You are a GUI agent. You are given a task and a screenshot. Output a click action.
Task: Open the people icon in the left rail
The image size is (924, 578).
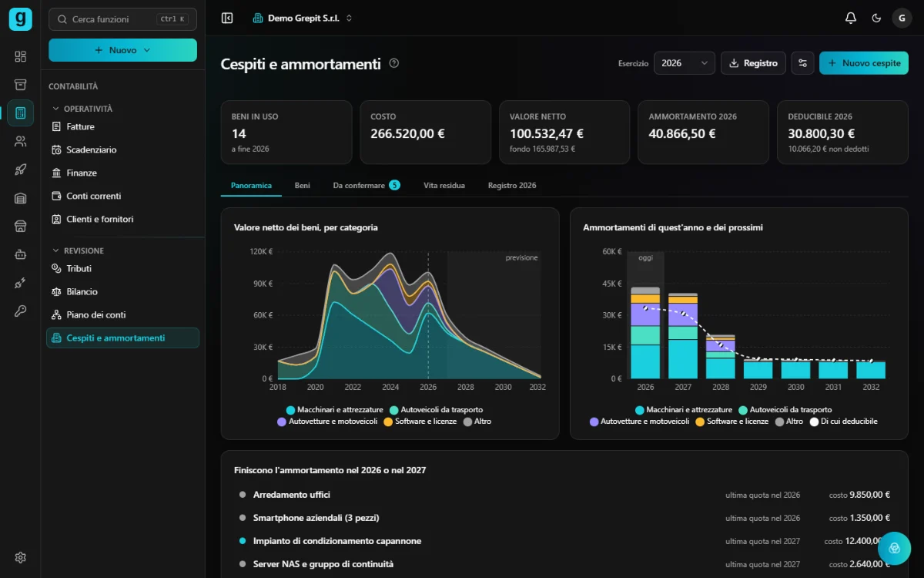[20, 141]
